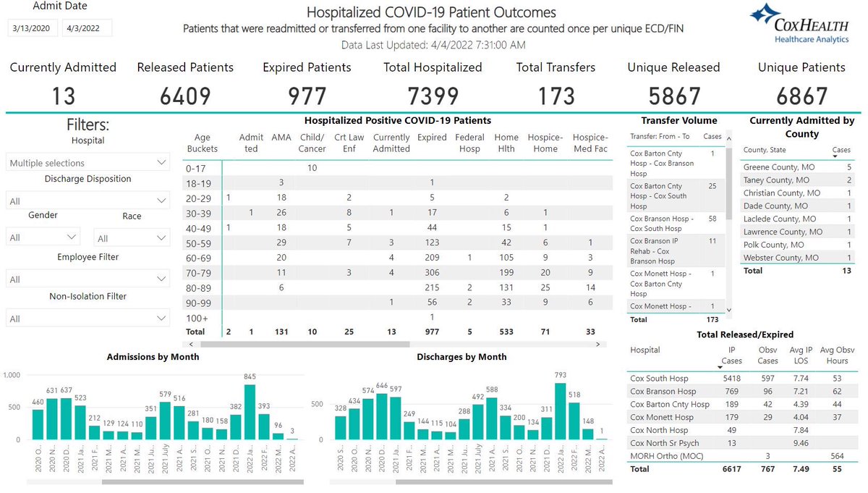Viewport: 868px width, 493px height.
Task: Select Laclede County, MO row
Action: tap(799, 219)
